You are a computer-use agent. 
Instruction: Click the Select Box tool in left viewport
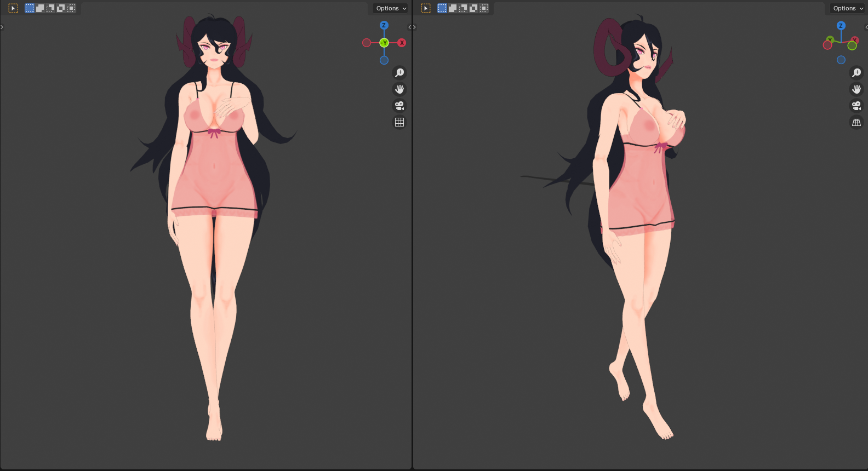(x=13, y=8)
